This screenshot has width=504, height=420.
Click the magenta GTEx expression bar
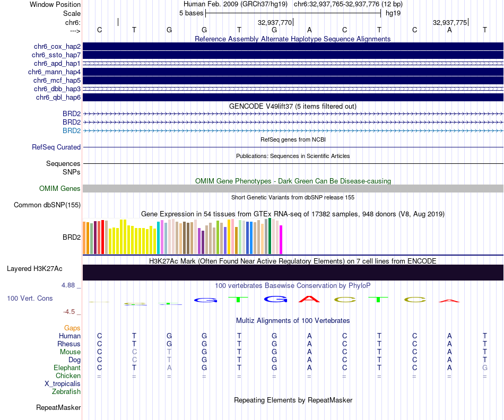tap(281, 240)
